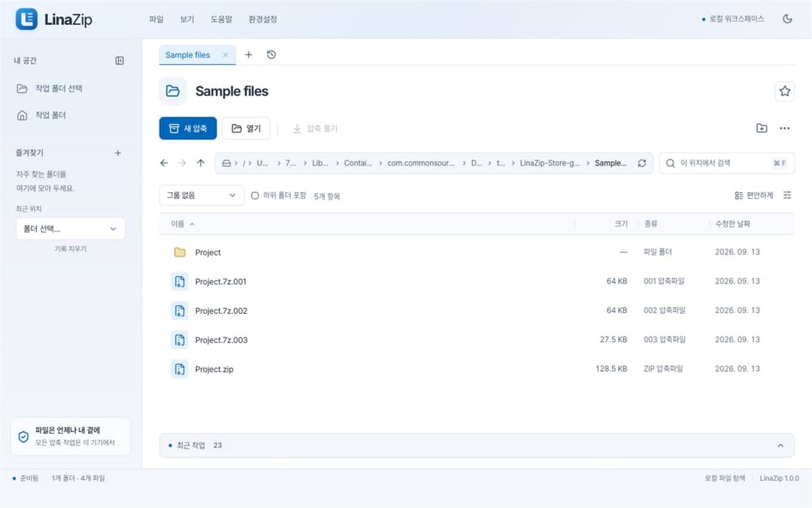Screen dimensions: 812x508
Task: Click Project.7z.001 archive icon
Action: pyautogui.click(x=180, y=281)
